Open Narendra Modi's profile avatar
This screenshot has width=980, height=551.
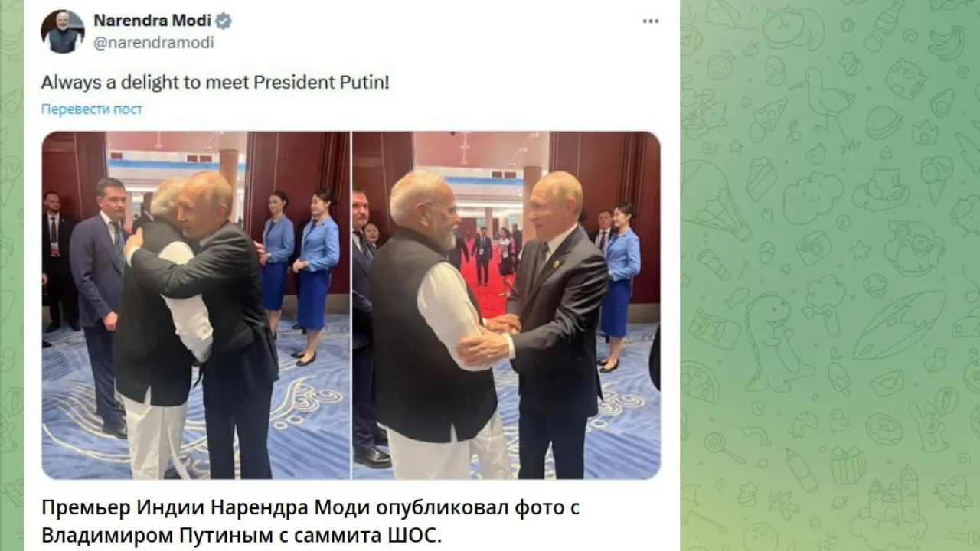tap(63, 31)
